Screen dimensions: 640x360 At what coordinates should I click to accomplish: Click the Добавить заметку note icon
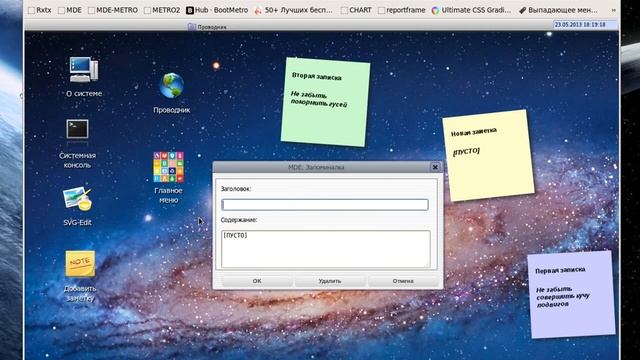pyautogui.click(x=80, y=264)
